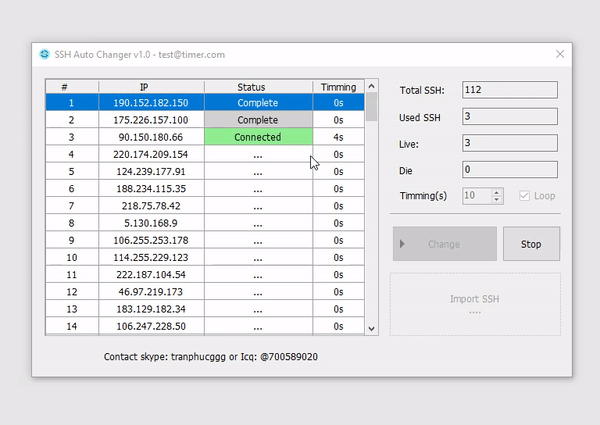The height and width of the screenshot is (425, 600).
Task: Click the SSH Auto Changer app icon
Action: [44, 54]
